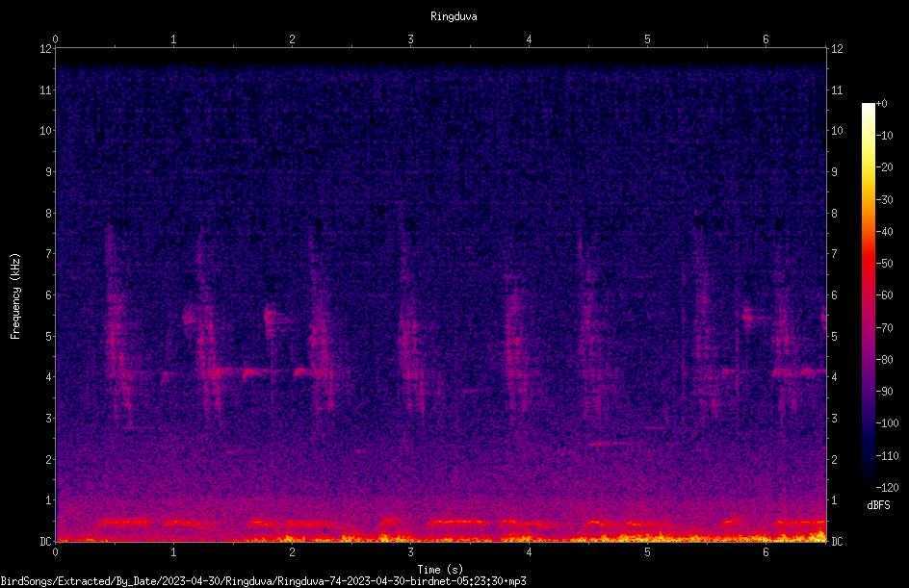Screen dimensions: 909x588
Task: Click the faint call streak near 2.3 kHz
Action: click(610, 445)
